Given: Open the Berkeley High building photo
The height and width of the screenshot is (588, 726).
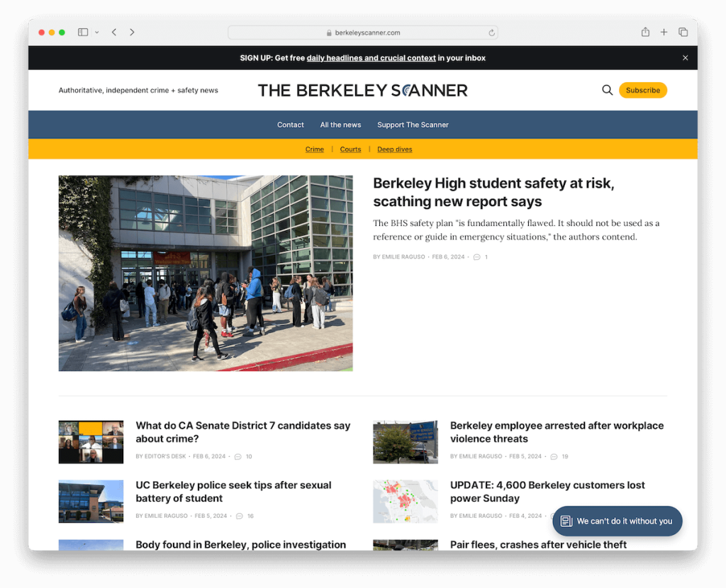Looking at the screenshot, I should coord(206,273).
